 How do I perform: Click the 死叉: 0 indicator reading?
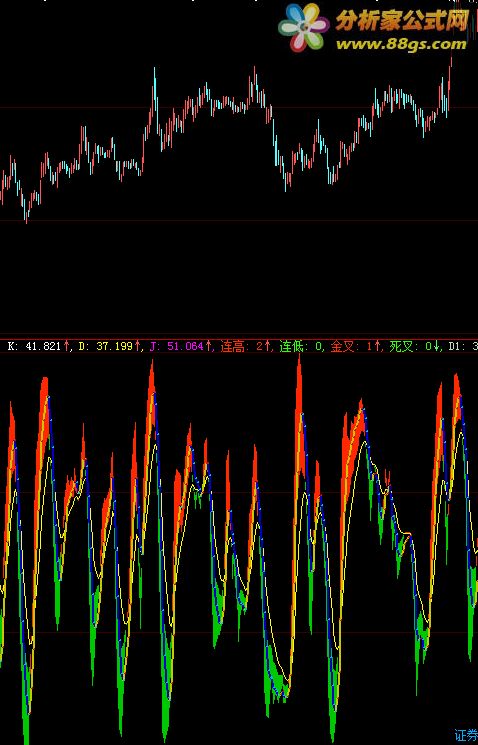414,346
